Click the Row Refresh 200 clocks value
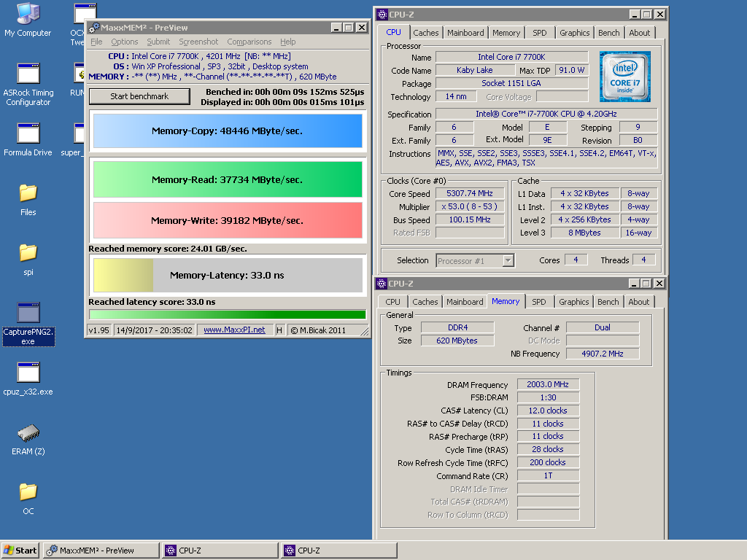The image size is (747, 560). click(548, 462)
